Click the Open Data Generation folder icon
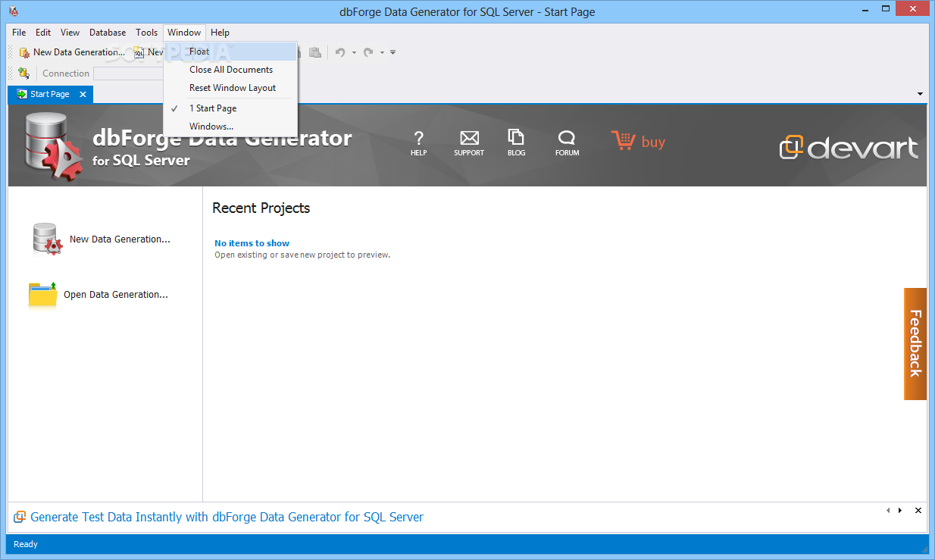Viewport: 935px width, 560px height. 43,294
